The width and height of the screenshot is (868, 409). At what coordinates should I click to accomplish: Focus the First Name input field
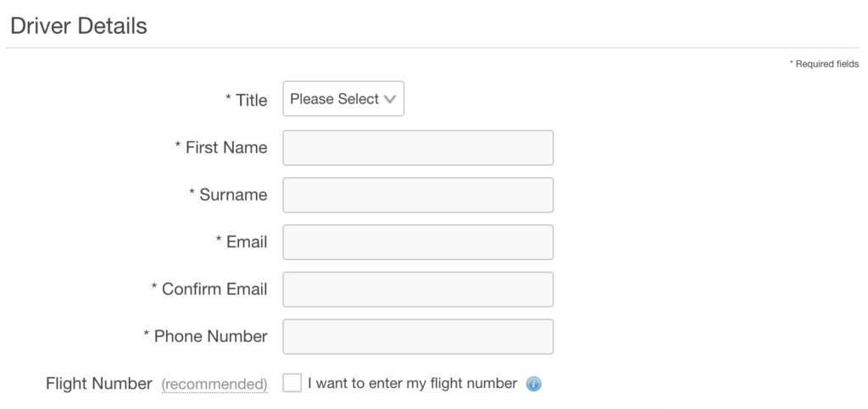pos(418,147)
